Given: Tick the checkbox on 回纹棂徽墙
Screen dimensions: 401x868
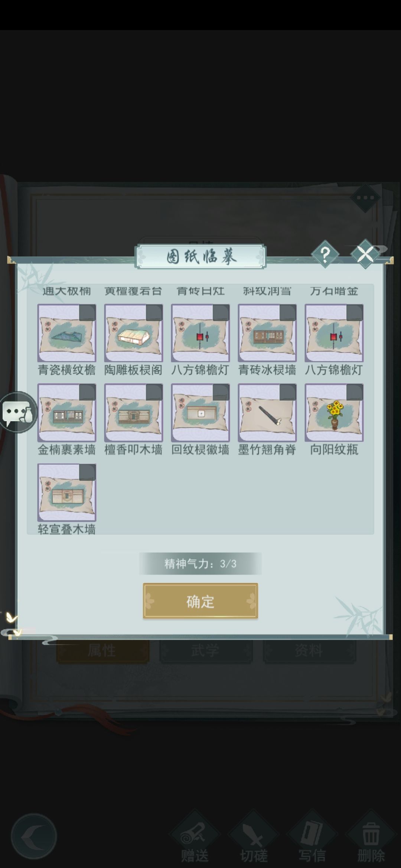Looking at the screenshot, I should point(221,392).
